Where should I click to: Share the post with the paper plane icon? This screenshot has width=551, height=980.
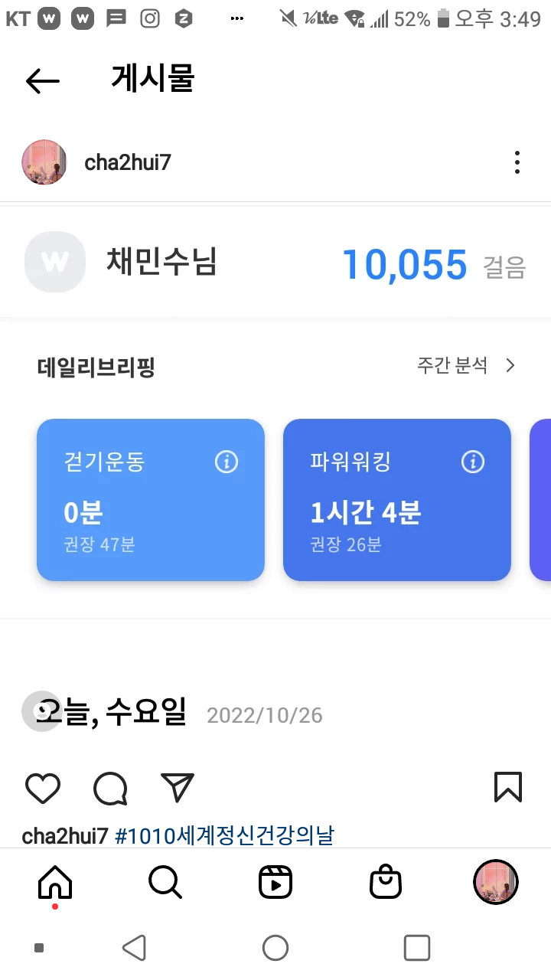tap(178, 788)
